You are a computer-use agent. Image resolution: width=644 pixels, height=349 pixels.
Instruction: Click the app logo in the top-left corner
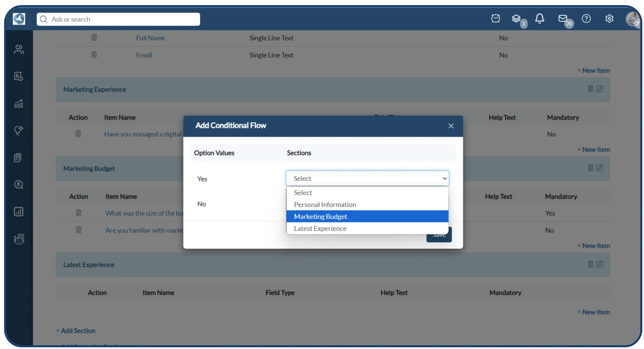point(19,19)
